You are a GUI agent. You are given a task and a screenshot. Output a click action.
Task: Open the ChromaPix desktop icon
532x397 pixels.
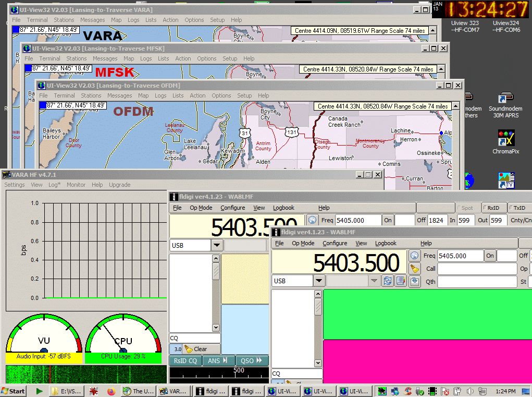[x=505, y=142]
